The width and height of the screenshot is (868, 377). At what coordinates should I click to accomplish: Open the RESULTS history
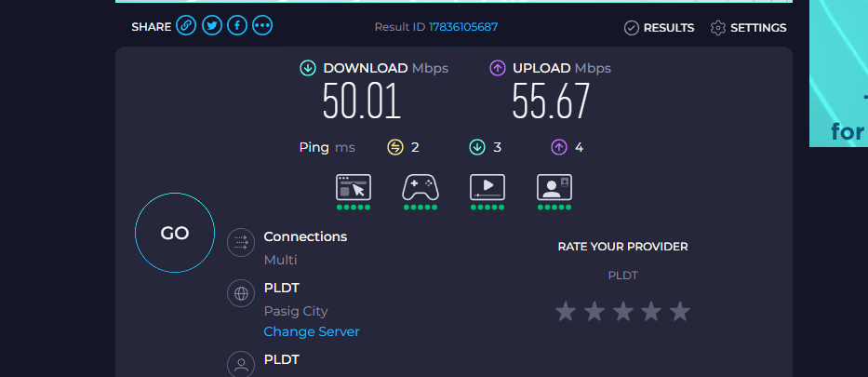pyautogui.click(x=659, y=28)
